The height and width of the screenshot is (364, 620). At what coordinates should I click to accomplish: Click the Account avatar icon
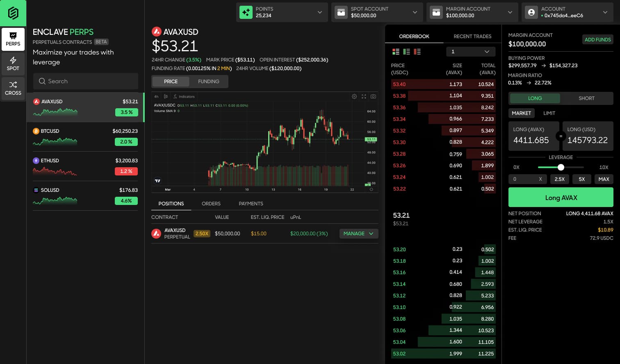(531, 12)
